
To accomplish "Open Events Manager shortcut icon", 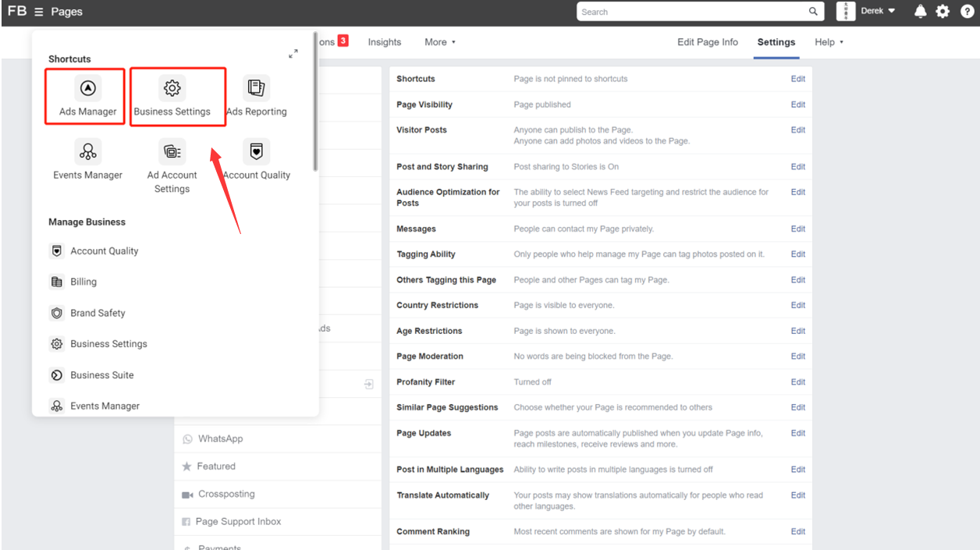I will point(88,151).
